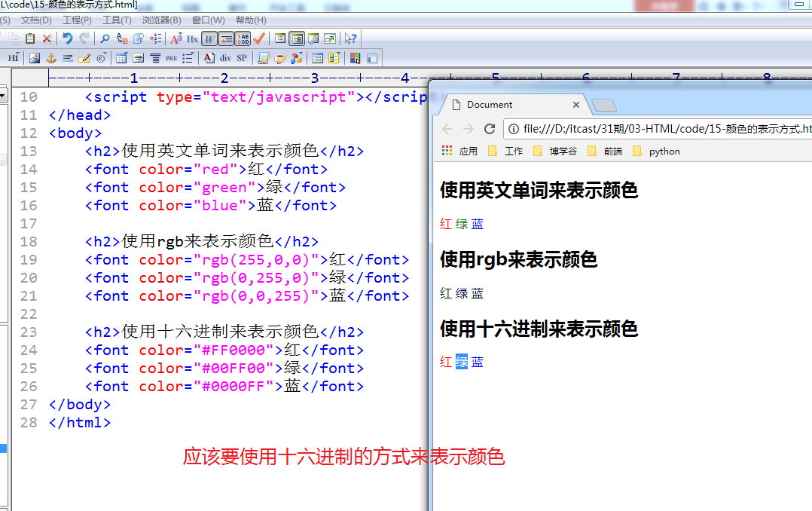Click the context help pointer icon
Screen dimensions: 812x511
pyautogui.click(x=350, y=38)
